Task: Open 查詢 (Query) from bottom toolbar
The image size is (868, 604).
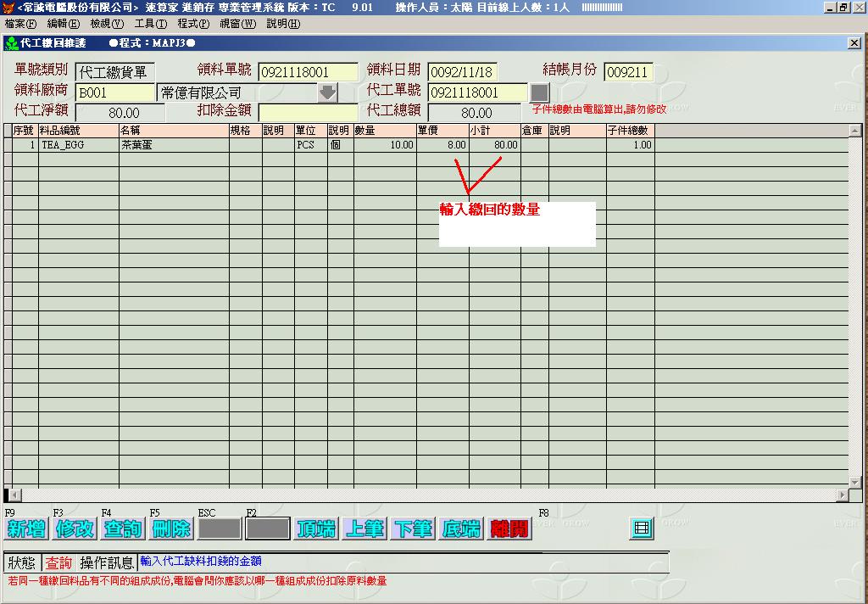Action: [122, 528]
